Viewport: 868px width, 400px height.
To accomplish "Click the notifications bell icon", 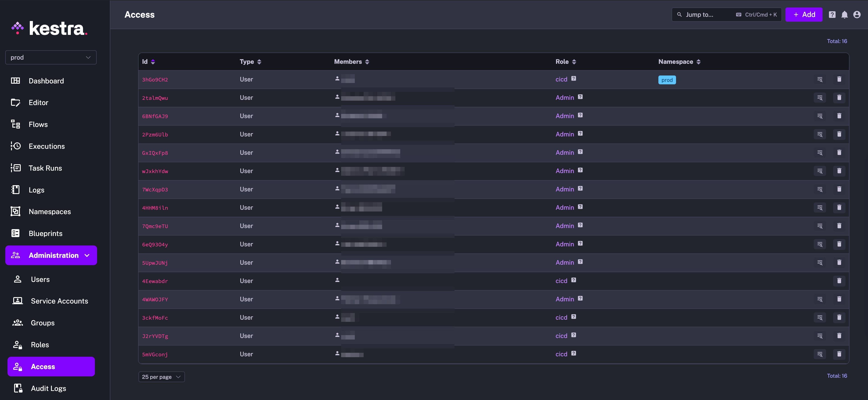I will (844, 15).
